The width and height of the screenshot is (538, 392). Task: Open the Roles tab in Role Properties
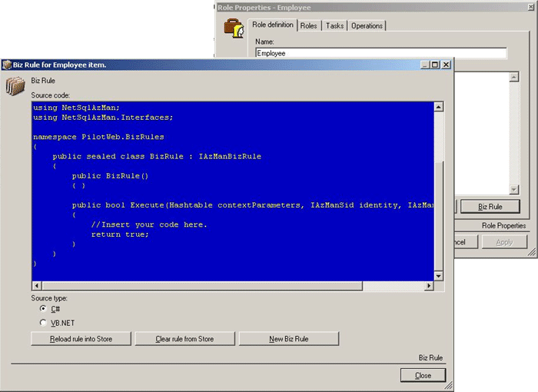(308, 25)
